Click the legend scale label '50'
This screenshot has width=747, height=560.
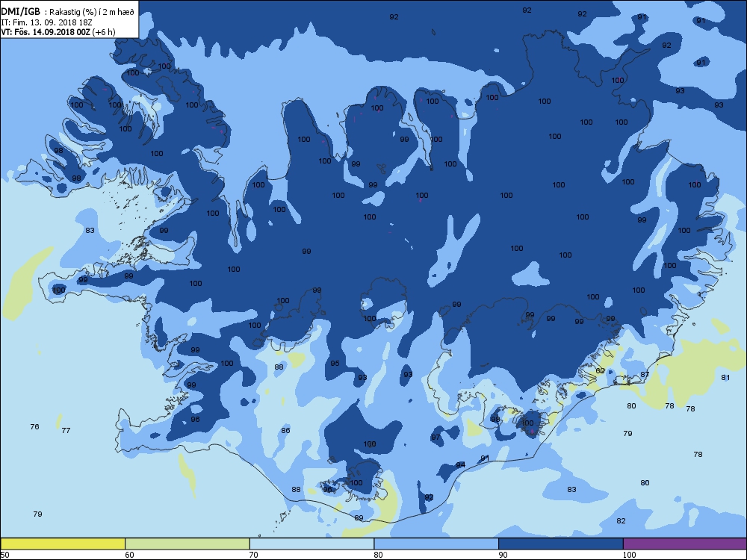tap(4, 555)
